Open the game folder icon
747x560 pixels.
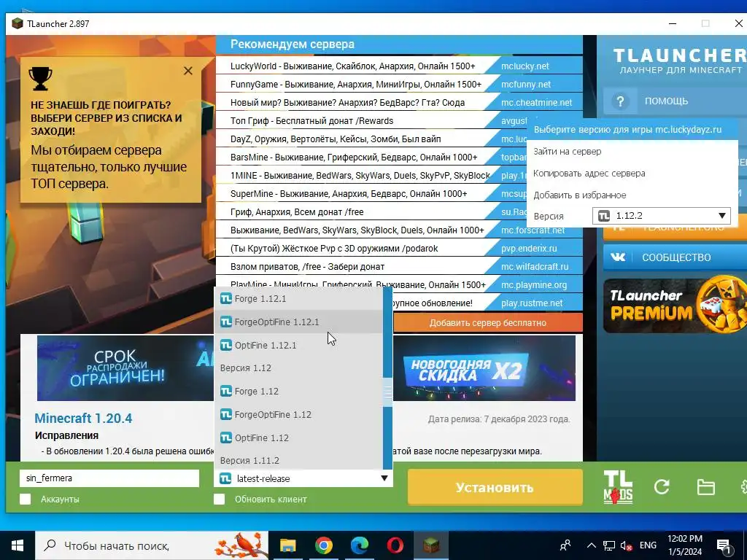(x=705, y=487)
